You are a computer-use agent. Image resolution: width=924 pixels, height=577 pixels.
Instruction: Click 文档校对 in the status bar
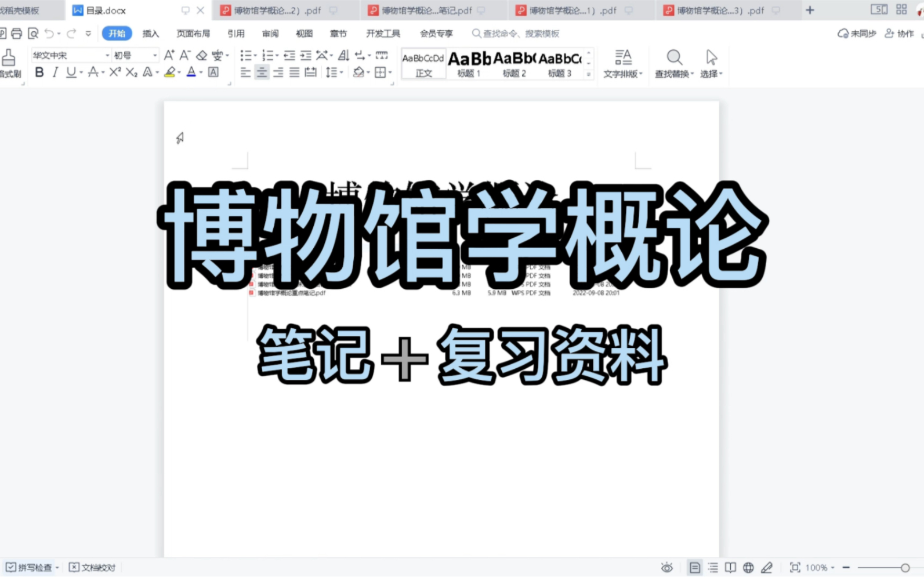point(93,568)
